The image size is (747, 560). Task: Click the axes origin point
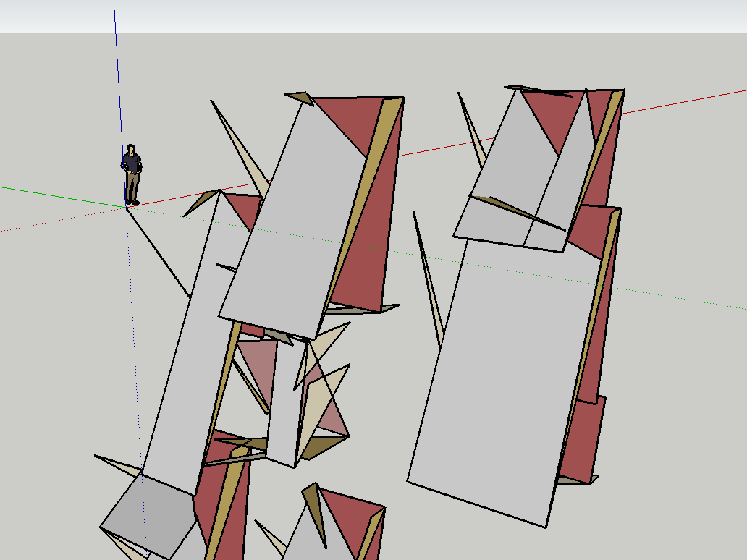click(x=124, y=208)
